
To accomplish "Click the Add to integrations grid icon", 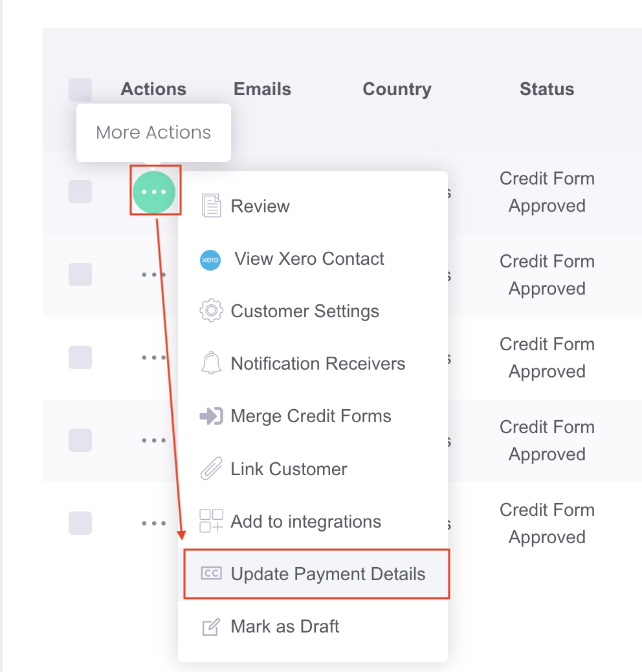I will point(210,521).
